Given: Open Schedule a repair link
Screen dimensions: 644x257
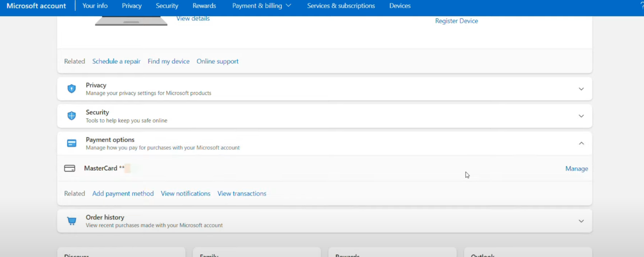Looking at the screenshot, I should click(x=116, y=61).
